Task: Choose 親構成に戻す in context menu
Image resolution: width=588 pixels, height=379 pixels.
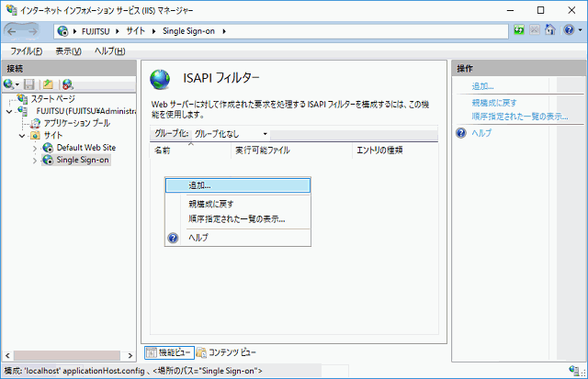Action: point(238,204)
